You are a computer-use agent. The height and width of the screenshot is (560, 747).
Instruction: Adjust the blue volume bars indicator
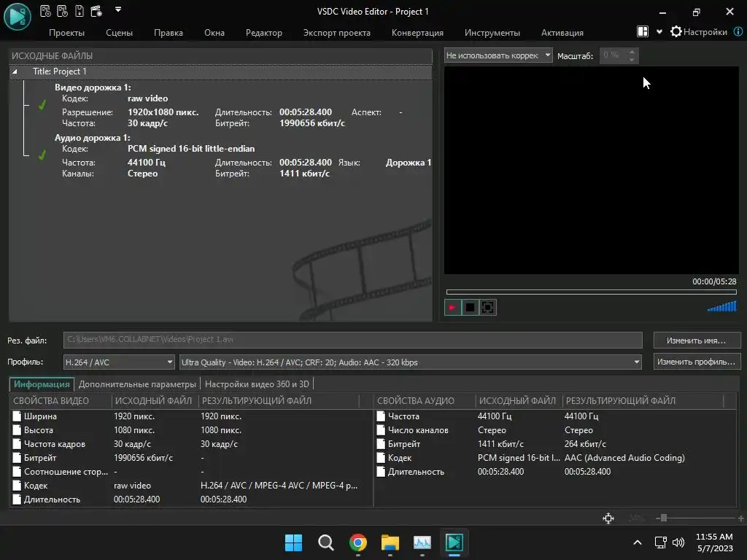tap(722, 306)
